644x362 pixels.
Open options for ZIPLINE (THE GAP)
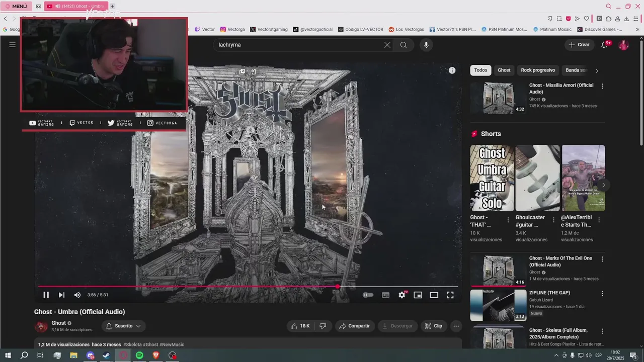pos(602,293)
